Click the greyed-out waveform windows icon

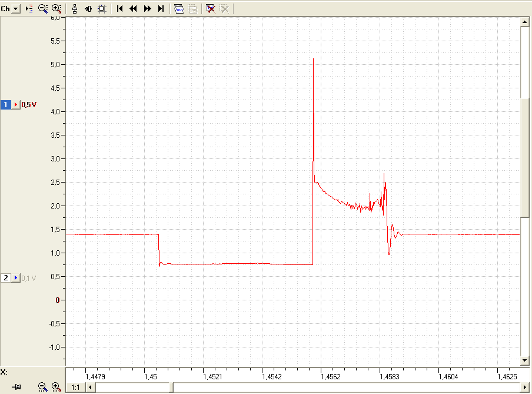tap(192, 9)
